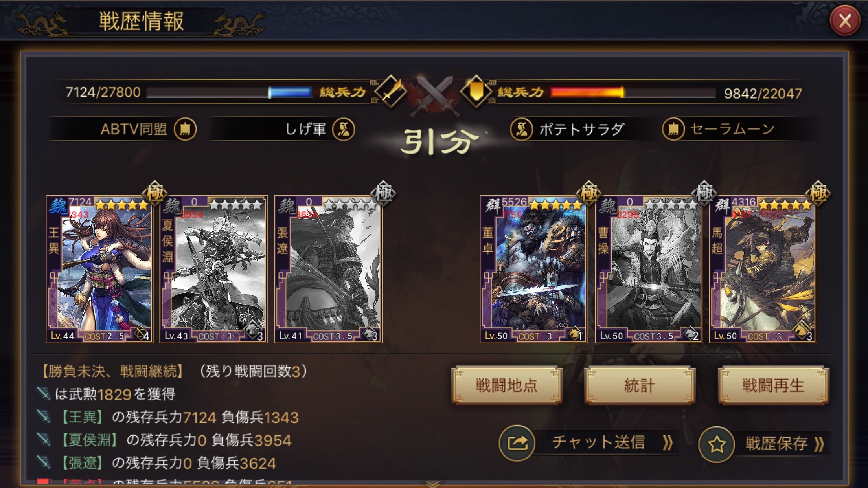Select the 曹操 general card

coord(649,269)
